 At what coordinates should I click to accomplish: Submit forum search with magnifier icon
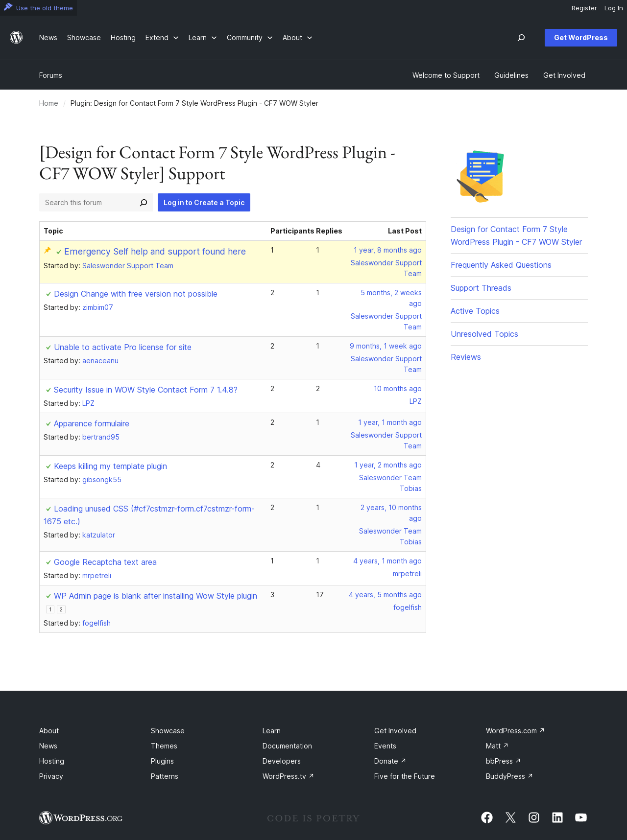click(144, 203)
